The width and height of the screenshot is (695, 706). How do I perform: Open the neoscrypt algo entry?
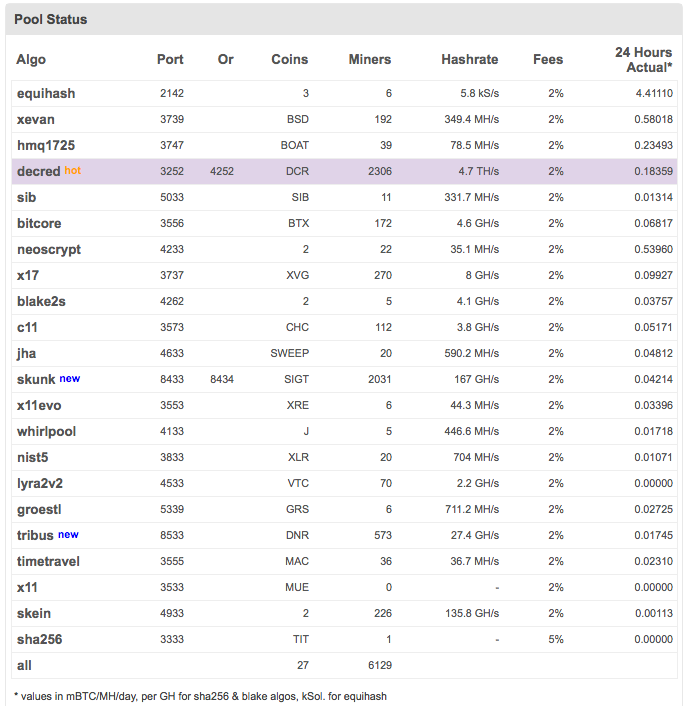click(49, 249)
